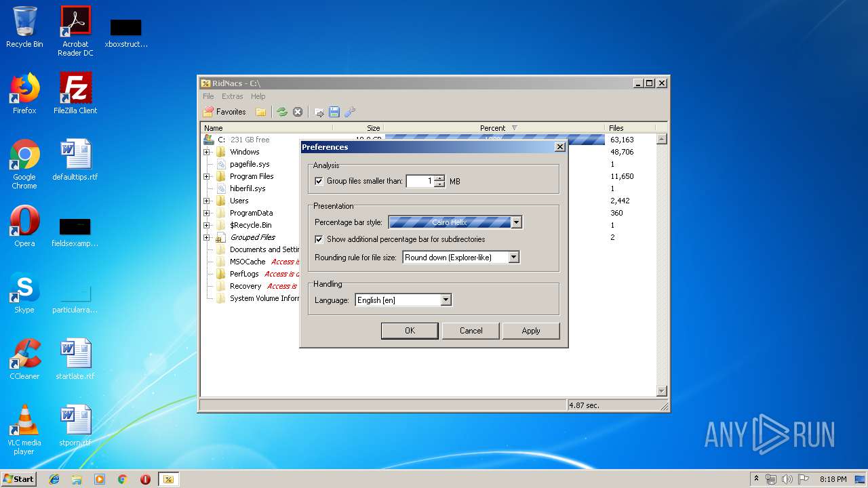The width and height of the screenshot is (868, 488).
Task: Toggle Group files smaller than checkbox
Action: 319,181
